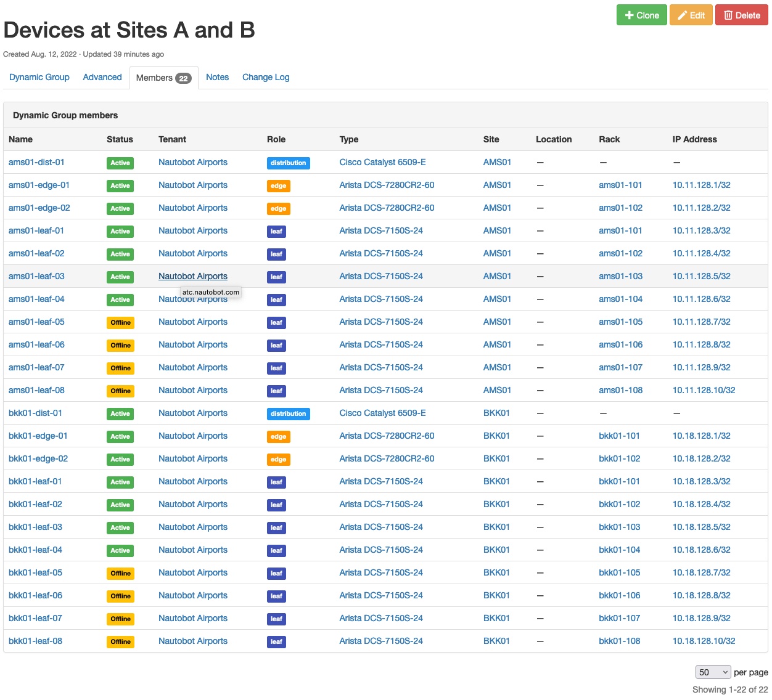The image size is (772, 700).
Task: Click the Members count badge 22
Action: pos(183,78)
